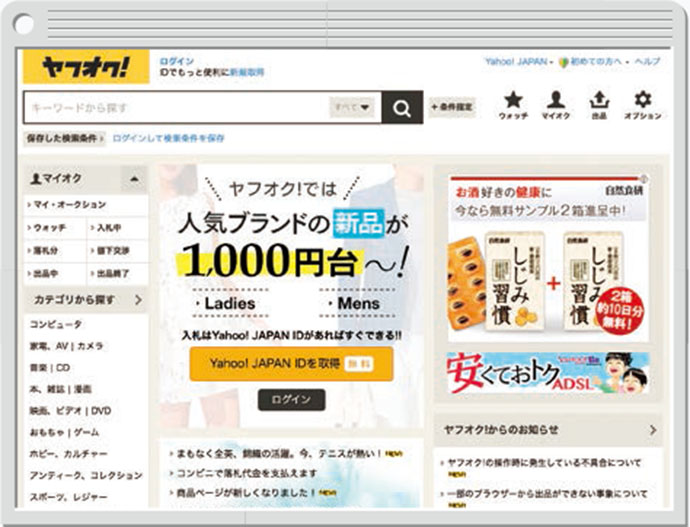Screen dimensions: 690x527
Task: Expand カテゴリから探す chevron
Action: coord(138,300)
